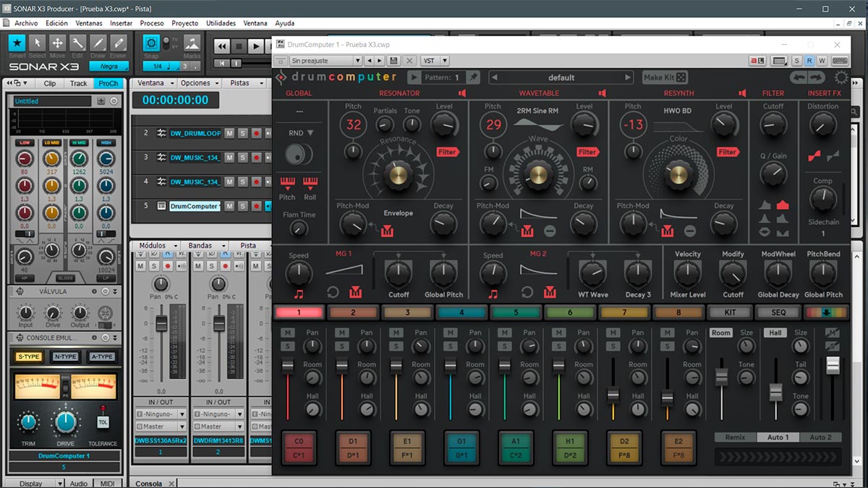Open the Utilidades menu

coord(221,23)
